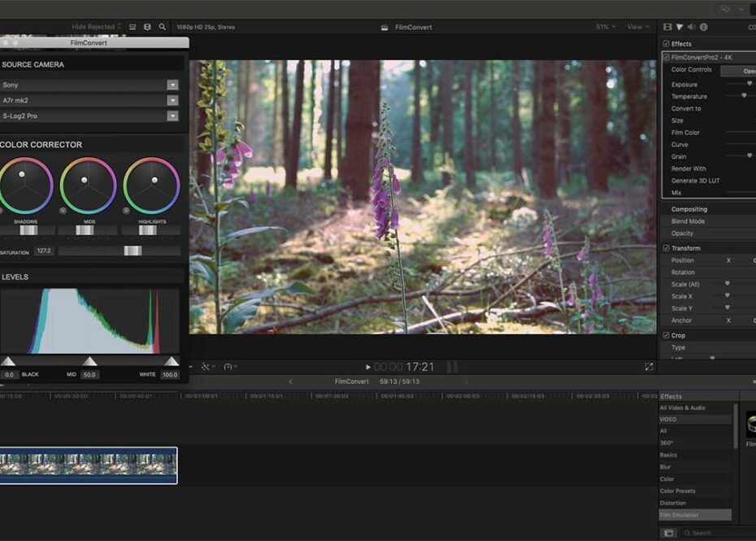
Task: Click the Shadows luminance slider handle
Action: (x=28, y=230)
